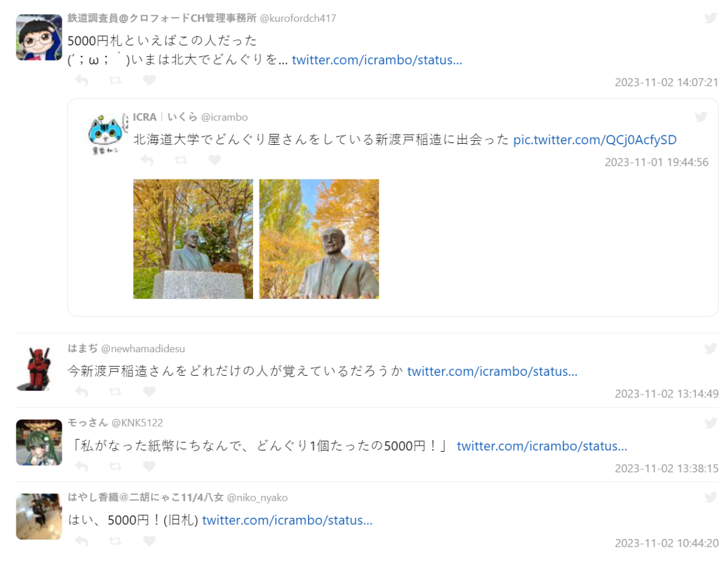Like the quoted icrambo tweet
728x562 pixels.
215,160
